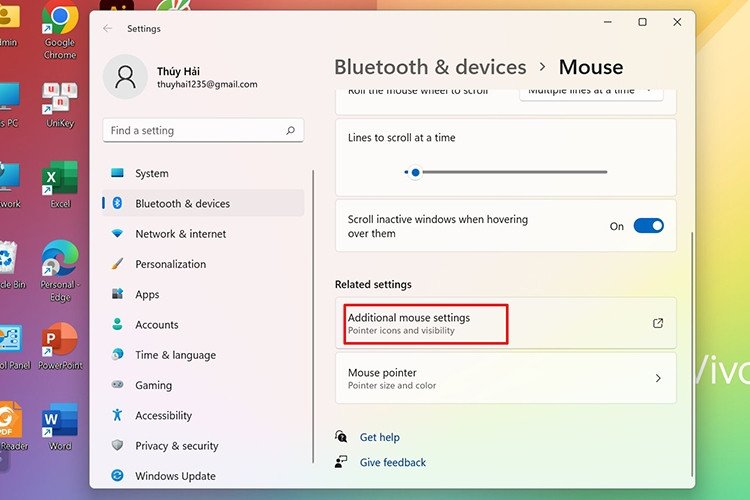Open Privacy & security settings

coord(203,445)
